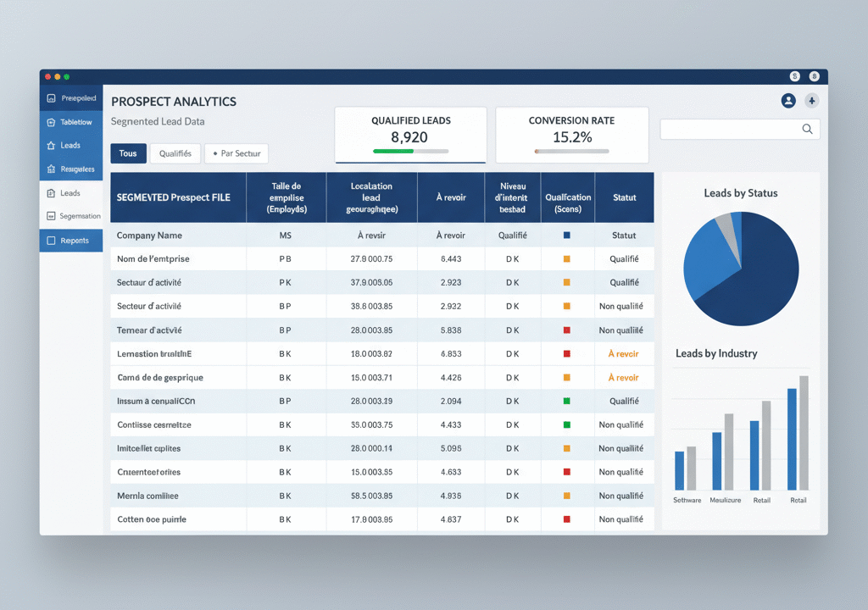
Task: Sort by the Statut column header
Action: pos(624,197)
